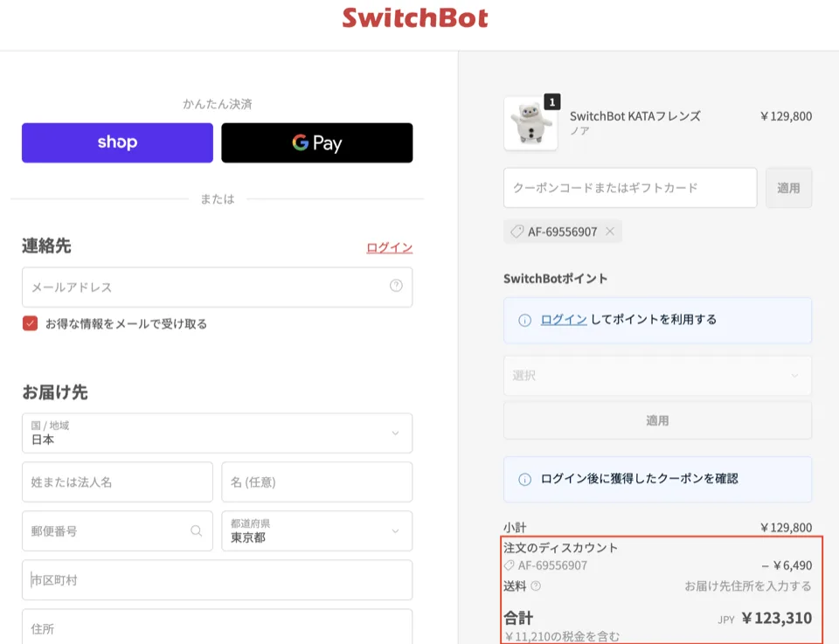Pay with Google Pay button
The width and height of the screenshot is (839, 644).
(316, 142)
